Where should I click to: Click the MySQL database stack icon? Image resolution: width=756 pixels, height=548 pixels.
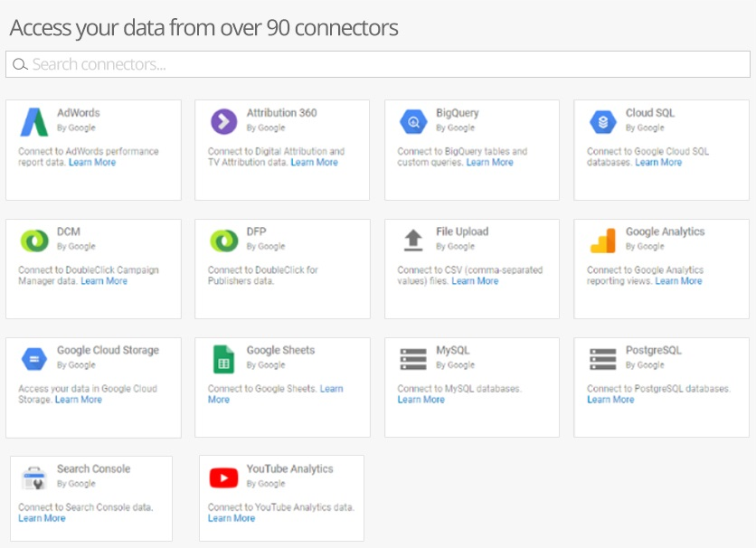pos(413,359)
